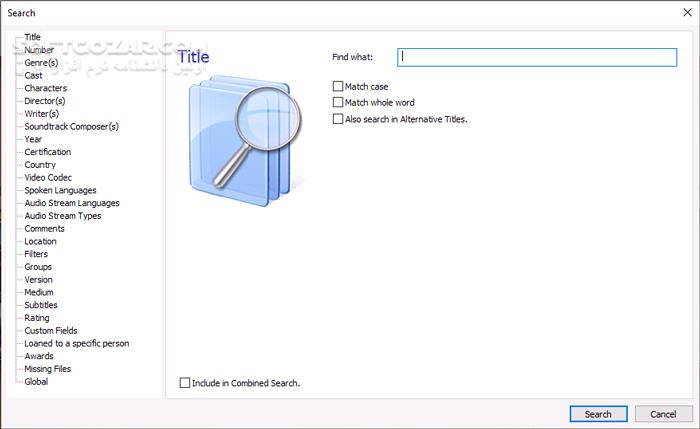Image resolution: width=700 pixels, height=429 pixels.
Task: Pick Audio Stream Languages in the tree
Action: click(x=71, y=203)
